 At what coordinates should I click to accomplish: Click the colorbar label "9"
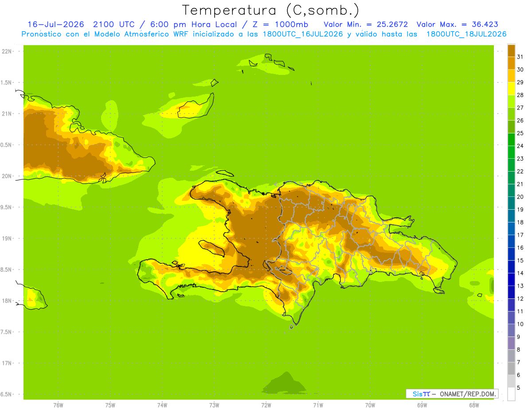point(518,337)
